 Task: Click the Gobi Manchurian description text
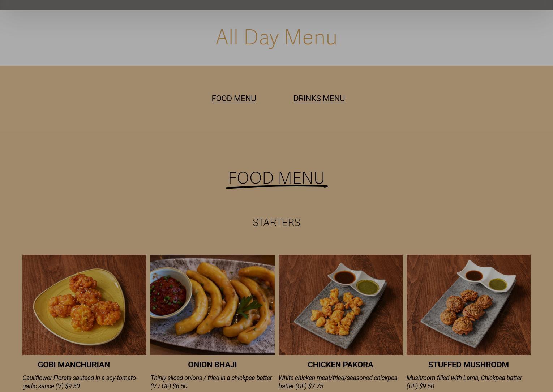tap(80, 382)
